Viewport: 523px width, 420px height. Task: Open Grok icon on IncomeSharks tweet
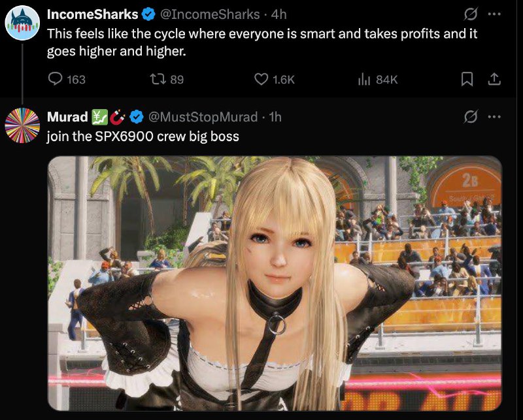click(x=471, y=14)
